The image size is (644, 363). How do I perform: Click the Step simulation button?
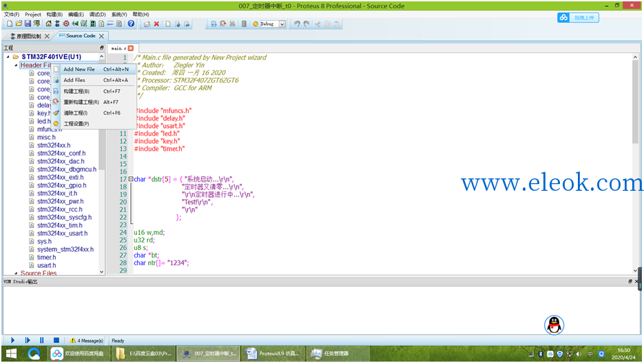(28, 340)
